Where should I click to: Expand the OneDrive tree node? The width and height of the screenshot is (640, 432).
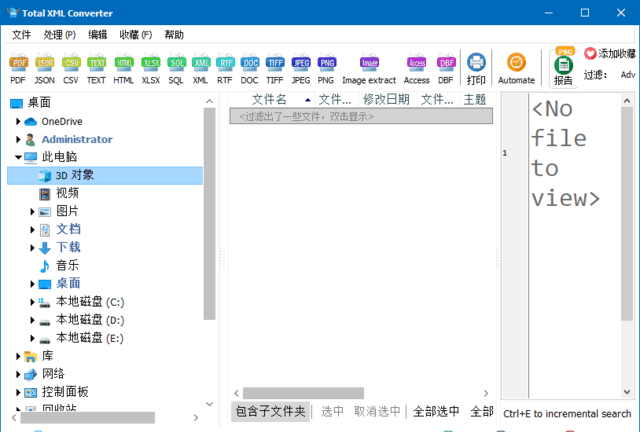(x=18, y=121)
